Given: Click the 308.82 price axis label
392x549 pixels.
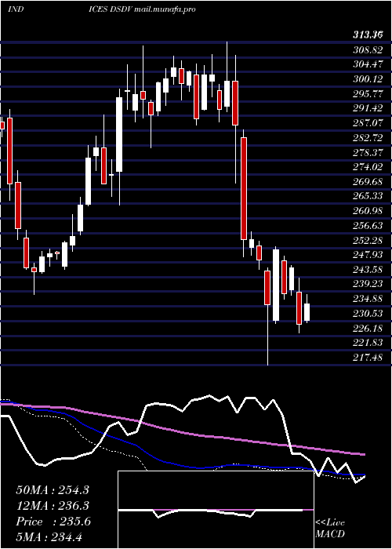Looking at the screenshot, I should [368, 49].
